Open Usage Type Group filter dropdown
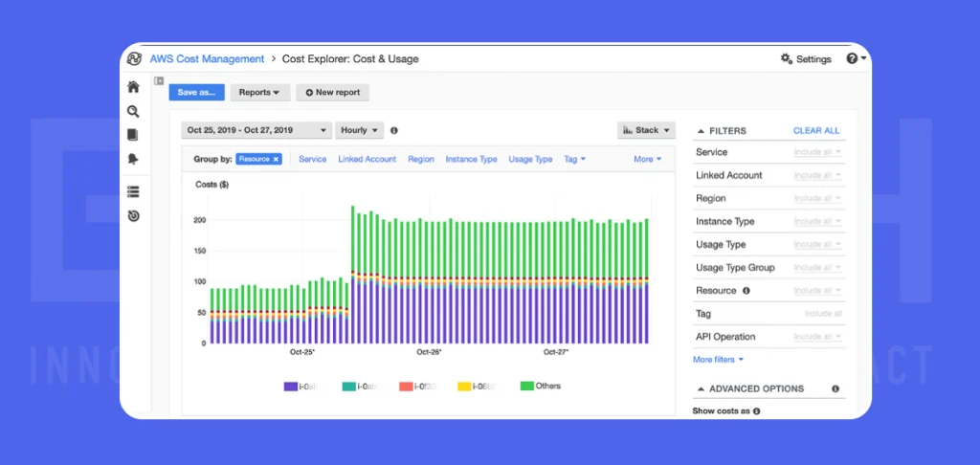 pyautogui.click(x=817, y=268)
